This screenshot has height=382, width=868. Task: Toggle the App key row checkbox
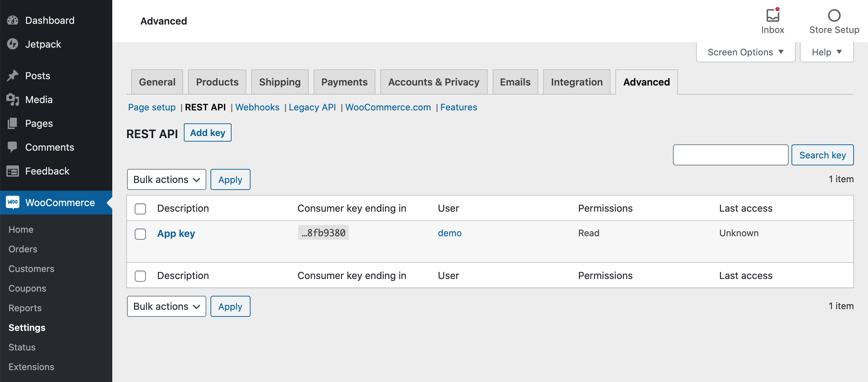[141, 233]
